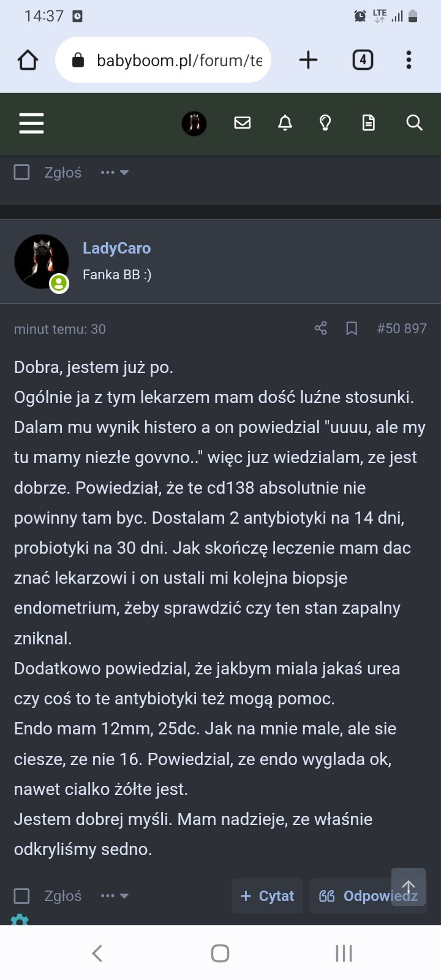
Task: Click the lightbulb icon in header
Action: [x=325, y=123]
